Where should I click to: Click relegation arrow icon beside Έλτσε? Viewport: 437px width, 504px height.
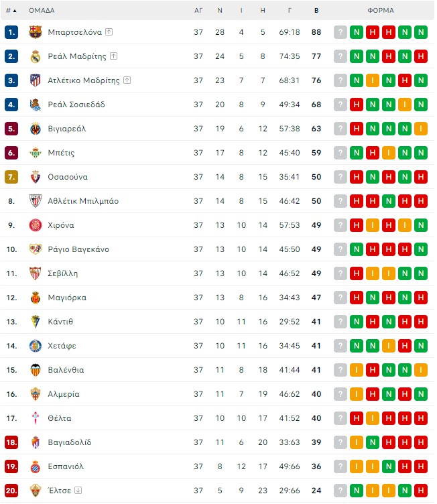pos(78,490)
